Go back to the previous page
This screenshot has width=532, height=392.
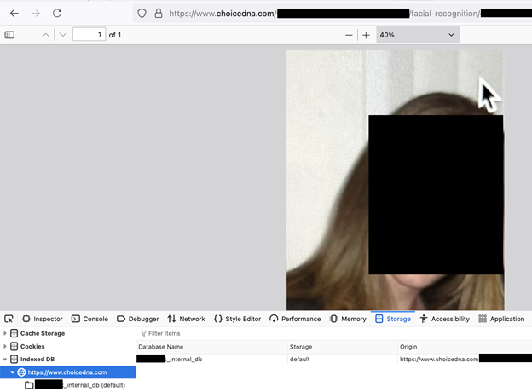point(14,14)
